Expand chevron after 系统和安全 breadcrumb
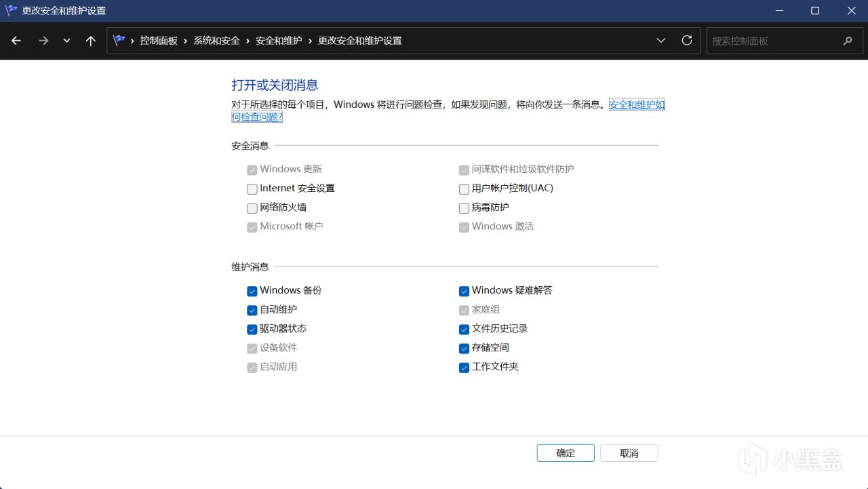Screen dimensions: 868x489 coord(248,41)
